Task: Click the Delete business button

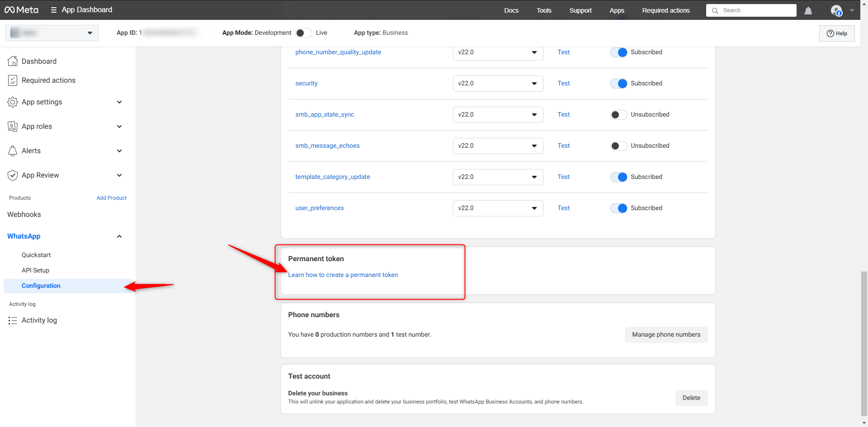Action: point(691,398)
